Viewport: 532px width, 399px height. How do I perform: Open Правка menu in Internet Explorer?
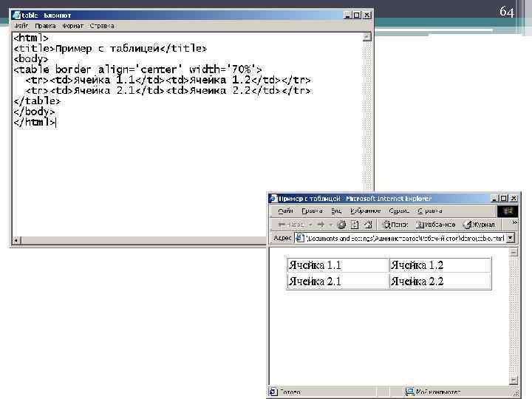[312, 211]
